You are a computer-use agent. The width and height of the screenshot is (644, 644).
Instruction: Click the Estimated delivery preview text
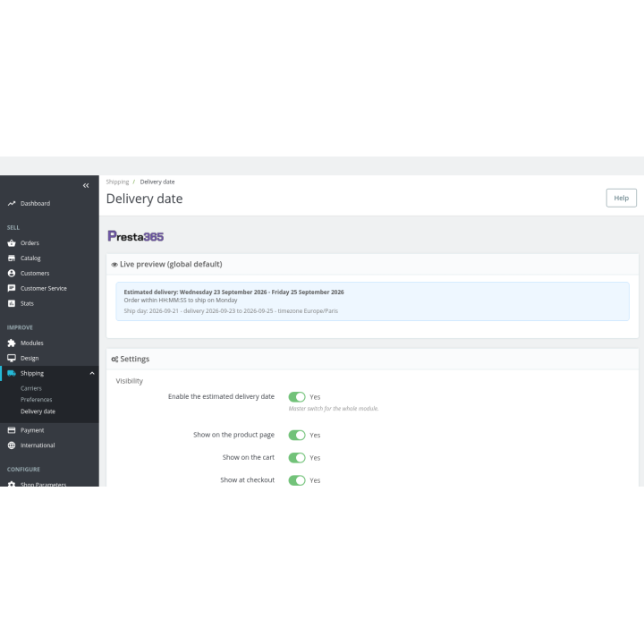(233, 292)
